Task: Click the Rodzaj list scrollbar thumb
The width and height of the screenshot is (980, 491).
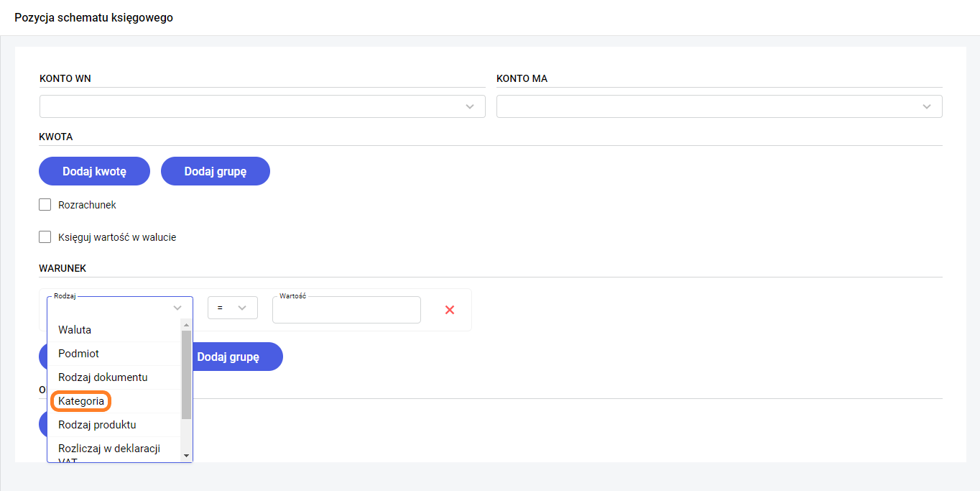Action: pyautogui.click(x=186, y=374)
